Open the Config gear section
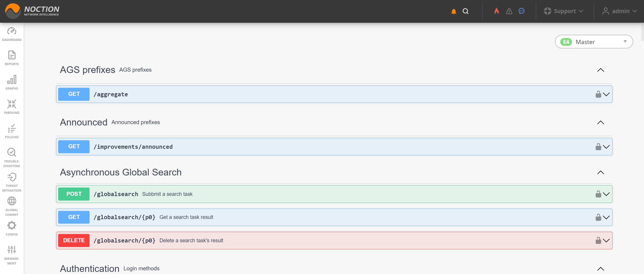644x274 pixels. (12, 228)
